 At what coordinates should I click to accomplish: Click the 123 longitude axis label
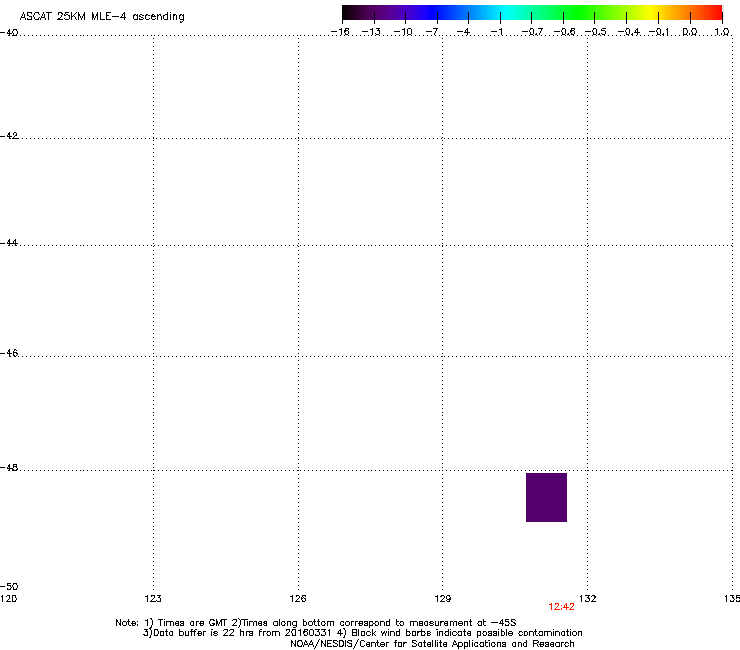(x=153, y=599)
